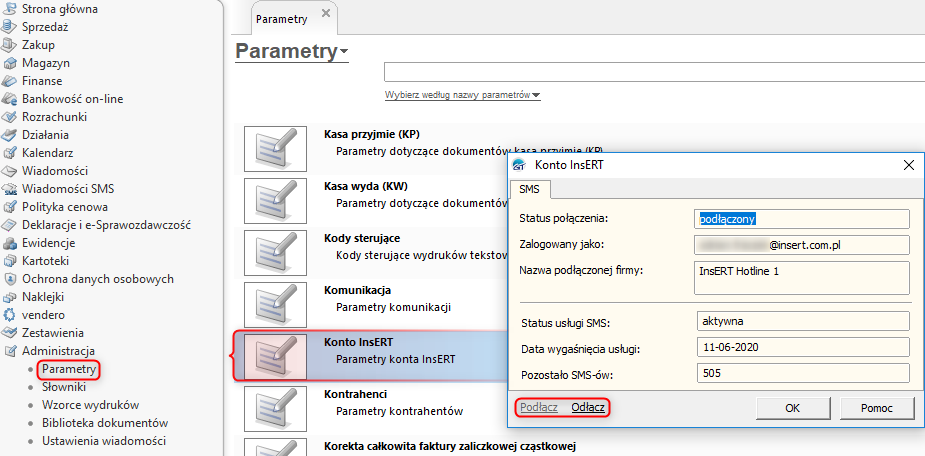
Task: Confirm dialog with OK button
Action: pyautogui.click(x=792, y=408)
